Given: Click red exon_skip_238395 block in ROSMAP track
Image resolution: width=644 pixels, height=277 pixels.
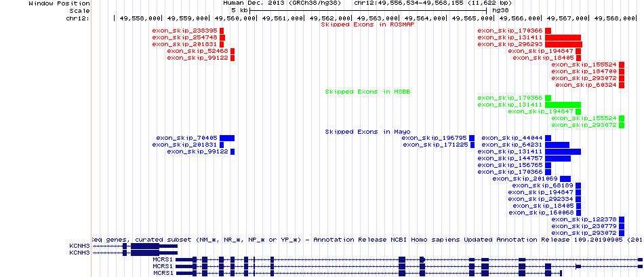Looking at the screenshot, I should [220, 31].
